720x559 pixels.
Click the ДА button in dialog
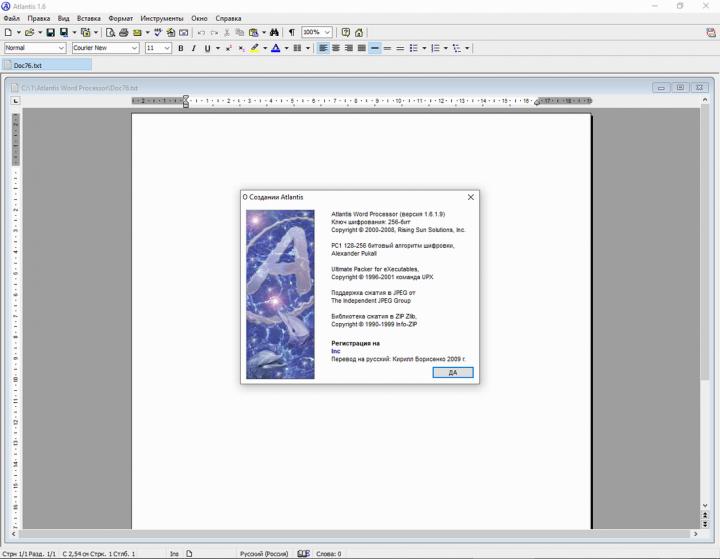pyautogui.click(x=453, y=373)
